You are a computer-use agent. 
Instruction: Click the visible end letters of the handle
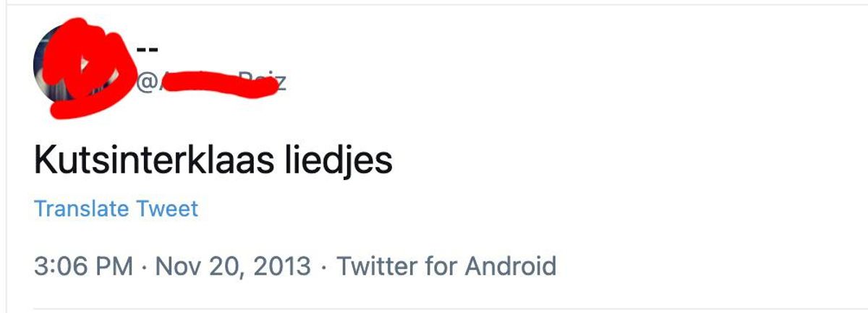pyautogui.click(x=275, y=82)
